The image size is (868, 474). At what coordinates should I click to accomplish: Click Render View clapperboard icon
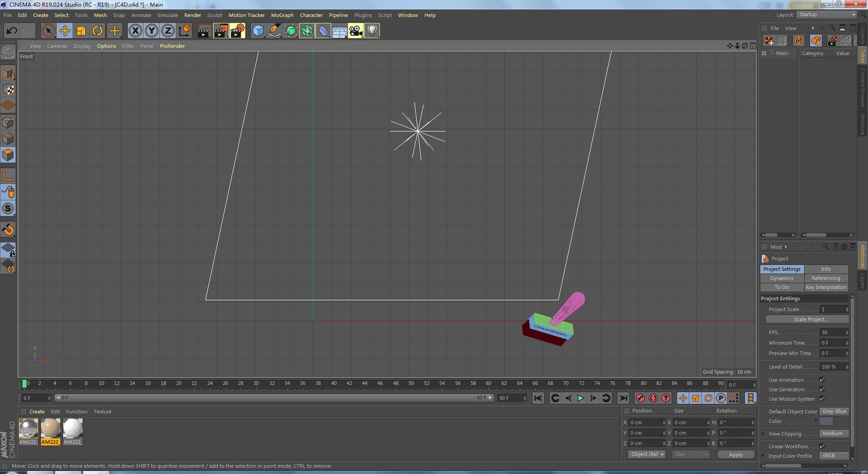pos(204,31)
